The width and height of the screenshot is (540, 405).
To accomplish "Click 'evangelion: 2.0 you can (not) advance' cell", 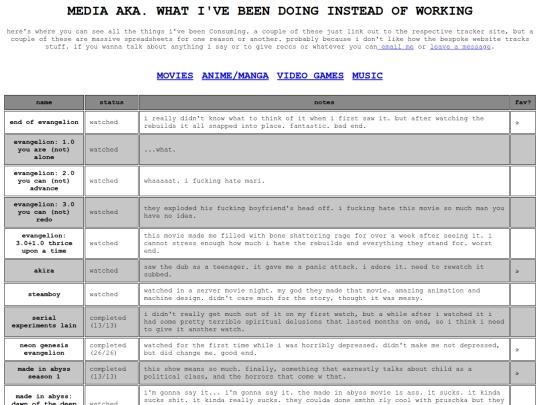I will (44, 181).
